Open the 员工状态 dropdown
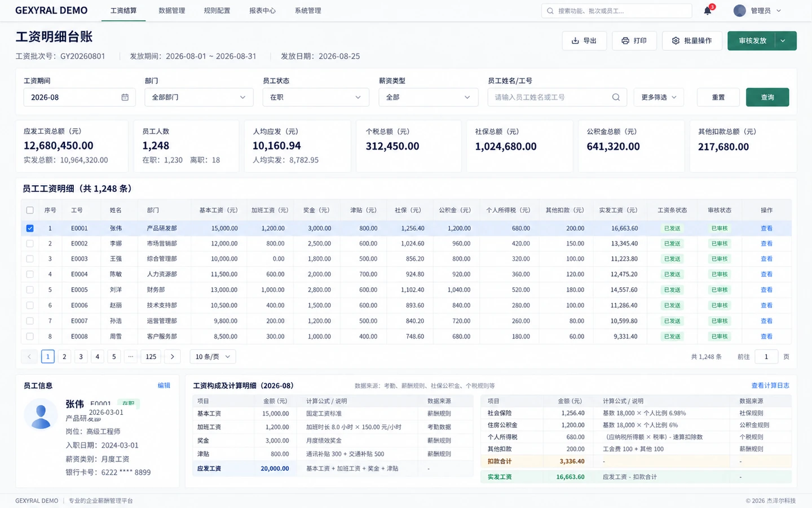Screen dimensions: 812x508 click(x=316, y=97)
